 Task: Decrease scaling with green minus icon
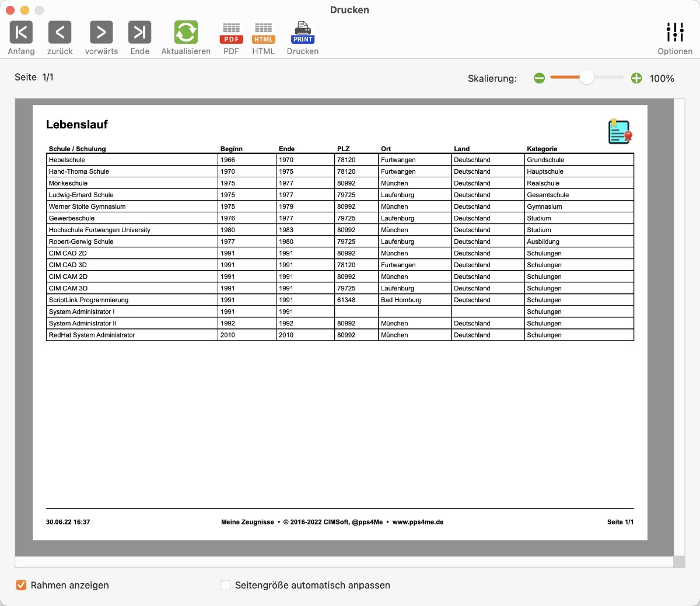(x=540, y=78)
